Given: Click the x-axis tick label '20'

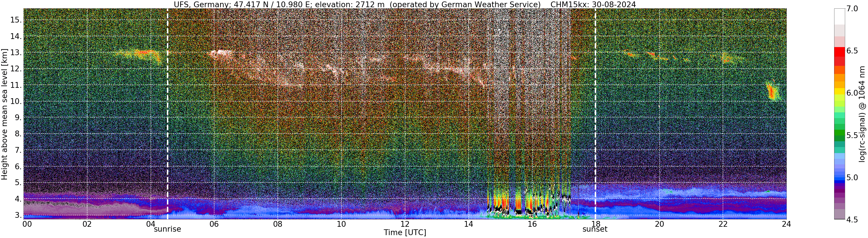Looking at the screenshot, I should (x=659, y=224).
